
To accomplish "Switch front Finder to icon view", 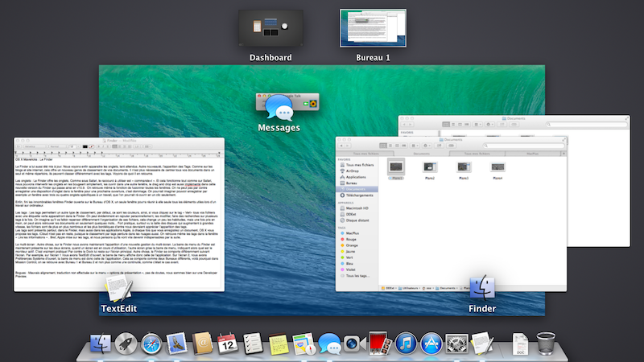I will (383, 146).
